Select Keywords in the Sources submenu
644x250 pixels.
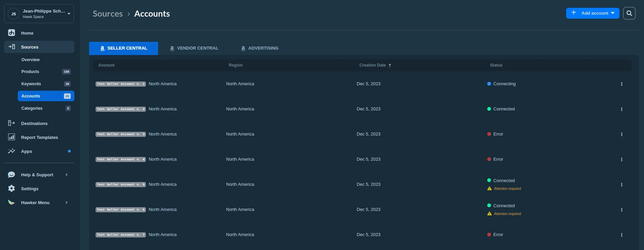31,84
